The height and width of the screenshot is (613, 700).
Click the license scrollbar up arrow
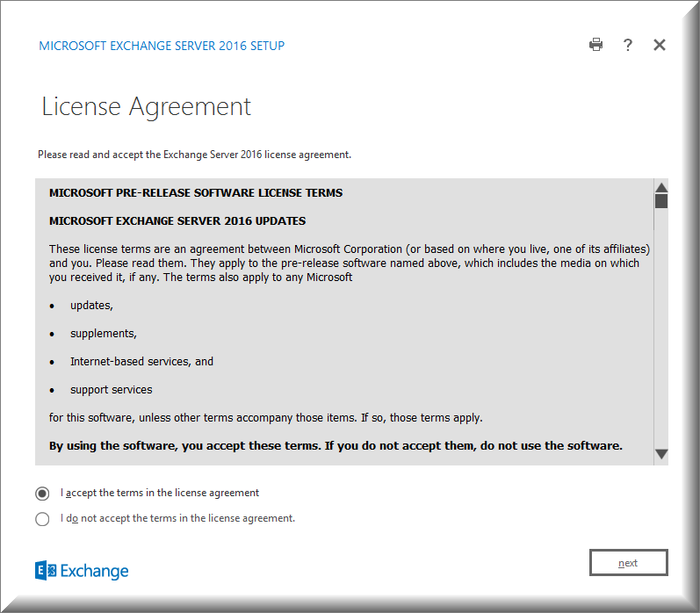[x=661, y=187]
